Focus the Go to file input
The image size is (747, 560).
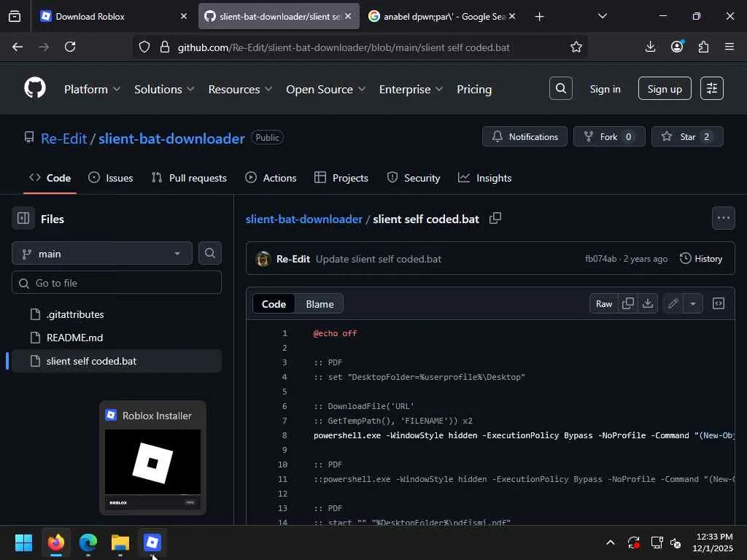click(x=116, y=283)
